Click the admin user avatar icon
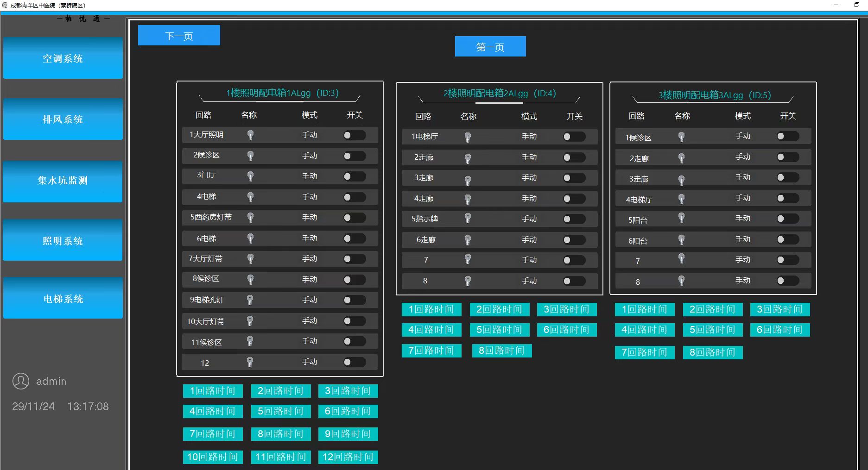This screenshot has height=470, width=868. click(x=21, y=381)
